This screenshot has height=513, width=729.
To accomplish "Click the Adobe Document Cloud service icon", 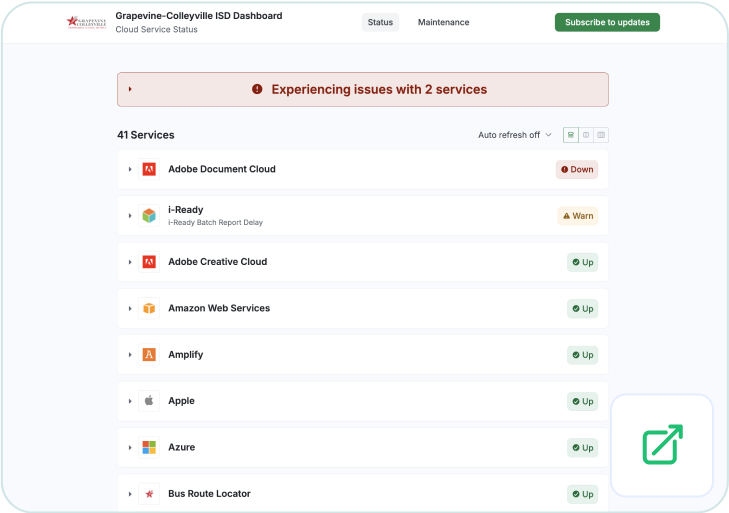I will [x=149, y=169].
